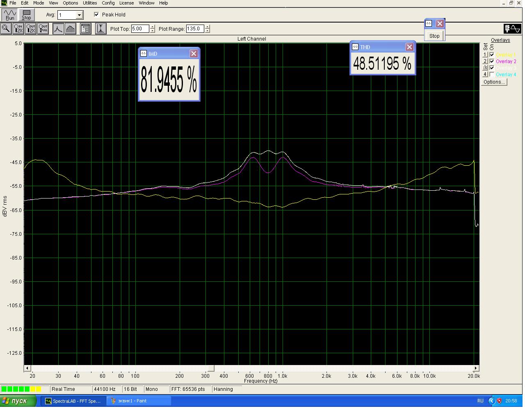Open the Avg dropdown list
This screenshot has height=420, width=525.
pos(80,15)
